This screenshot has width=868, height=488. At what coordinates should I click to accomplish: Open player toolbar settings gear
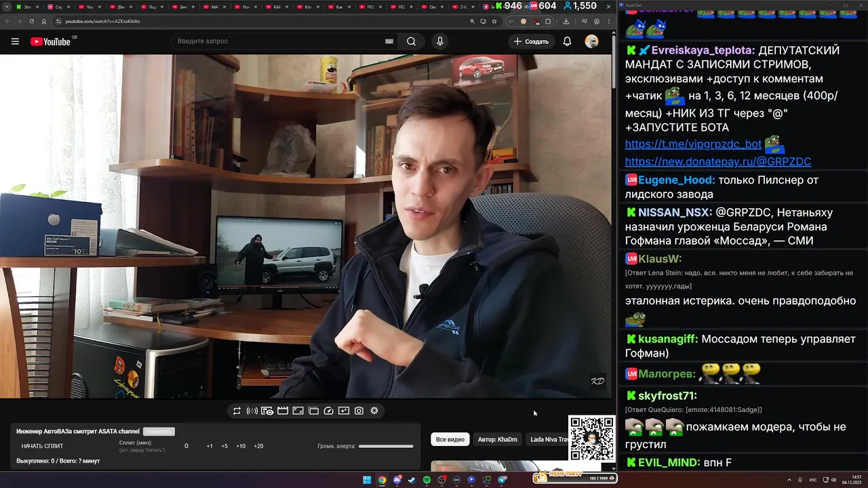[374, 411]
